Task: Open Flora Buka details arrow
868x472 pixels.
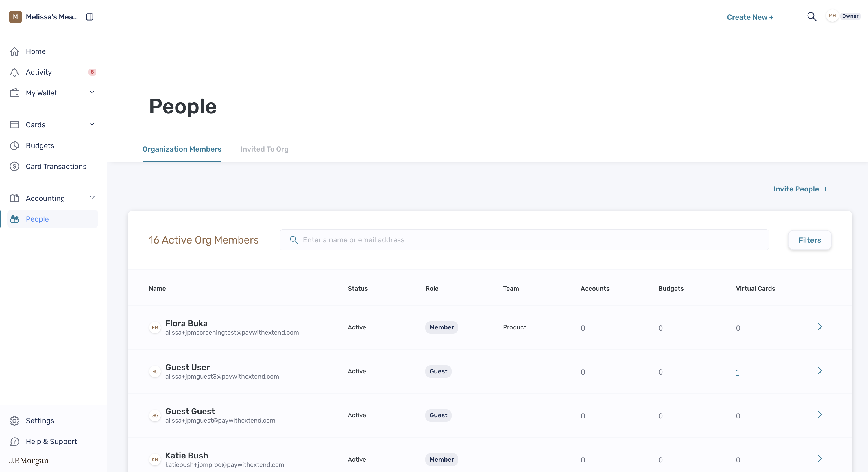Action: click(x=820, y=327)
